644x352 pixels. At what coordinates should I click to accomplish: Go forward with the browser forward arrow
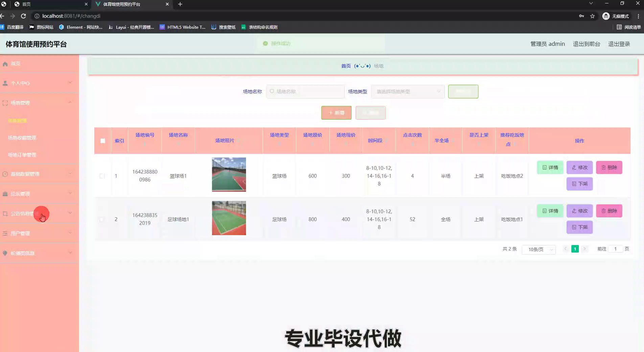pos(13,16)
